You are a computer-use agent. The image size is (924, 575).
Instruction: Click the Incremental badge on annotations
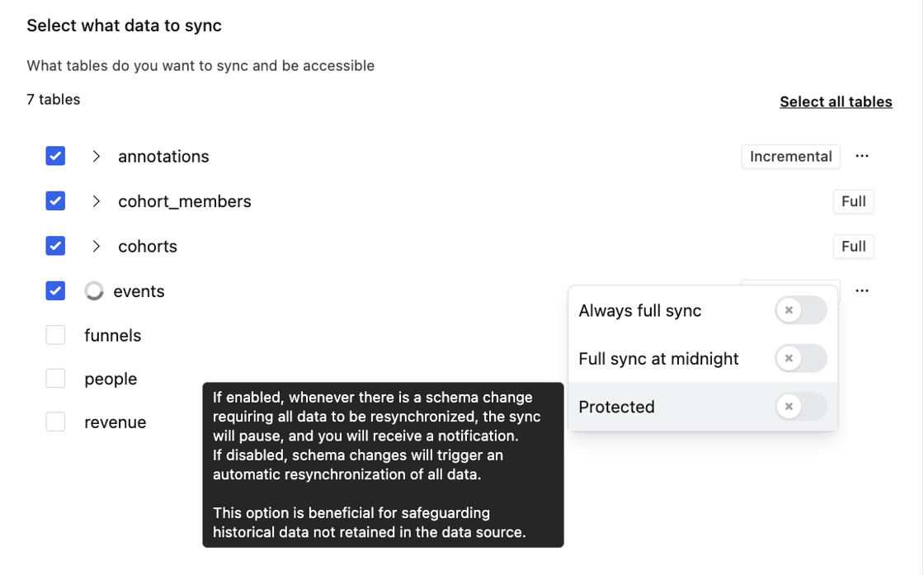(790, 156)
